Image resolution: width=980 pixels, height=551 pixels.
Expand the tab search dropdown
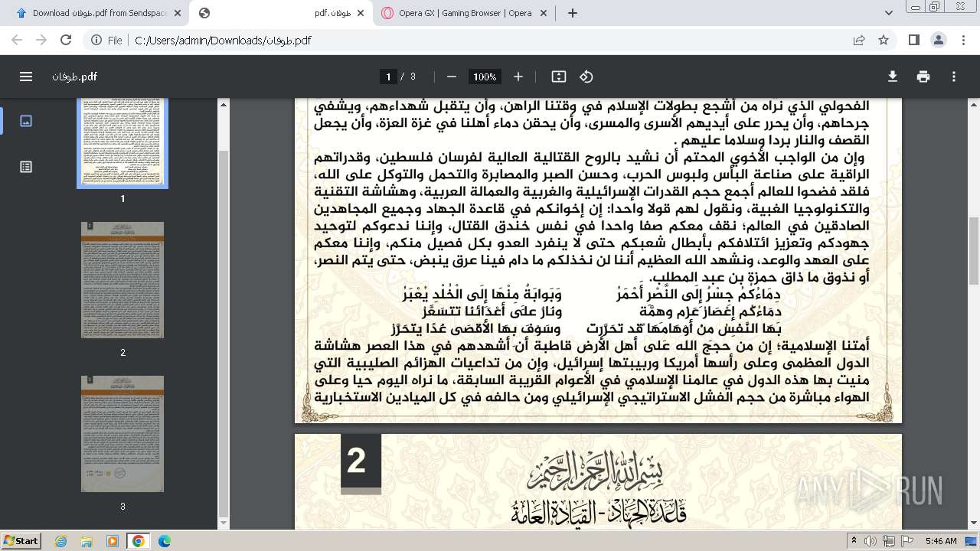coord(889,13)
